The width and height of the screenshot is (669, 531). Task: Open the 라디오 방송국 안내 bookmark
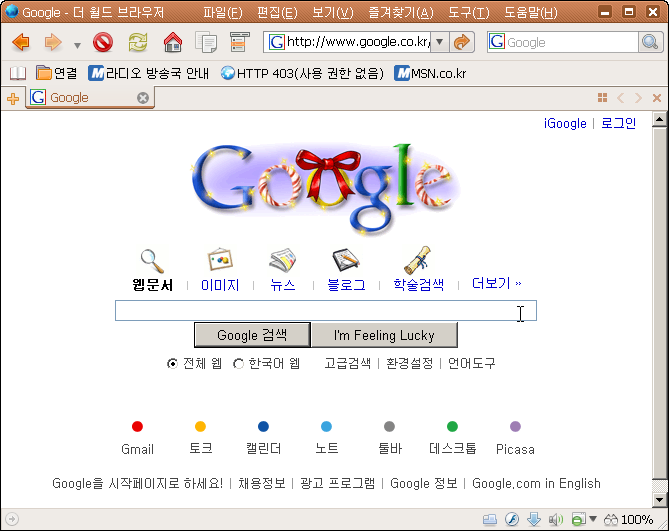148,73
